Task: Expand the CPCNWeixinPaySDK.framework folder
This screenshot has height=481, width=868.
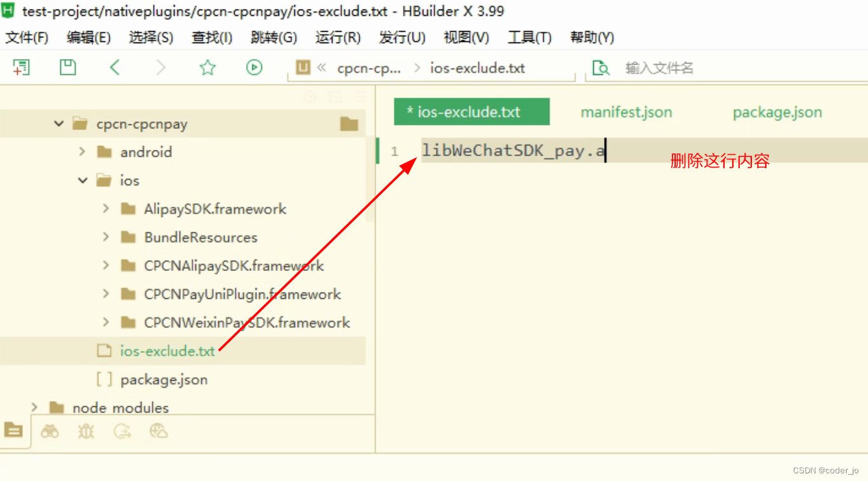Action: (x=106, y=322)
